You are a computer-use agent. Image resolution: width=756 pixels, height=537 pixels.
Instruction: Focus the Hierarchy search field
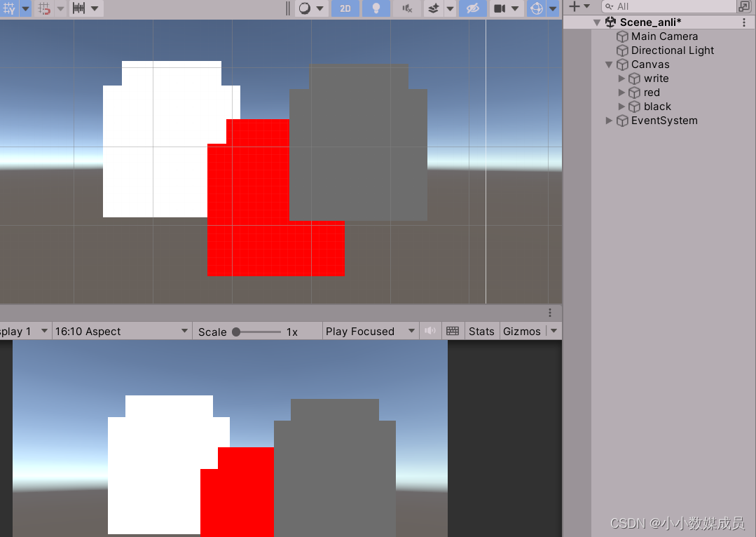click(x=669, y=6)
